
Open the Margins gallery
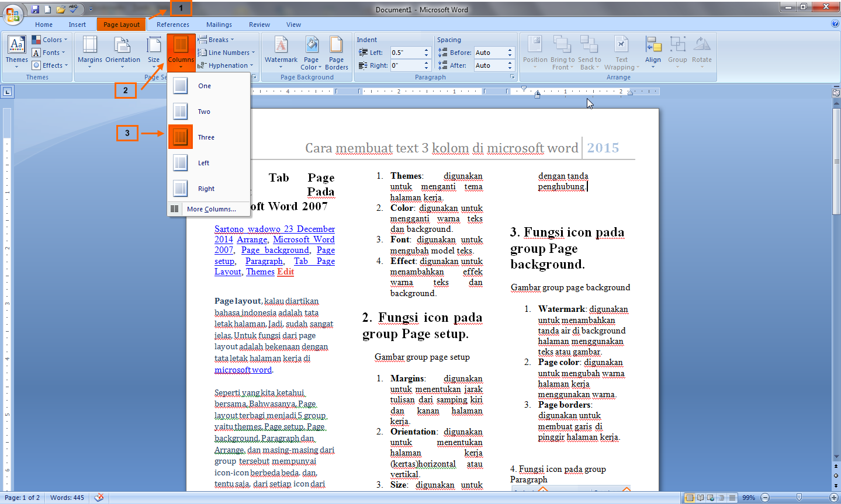coord(89,52)
